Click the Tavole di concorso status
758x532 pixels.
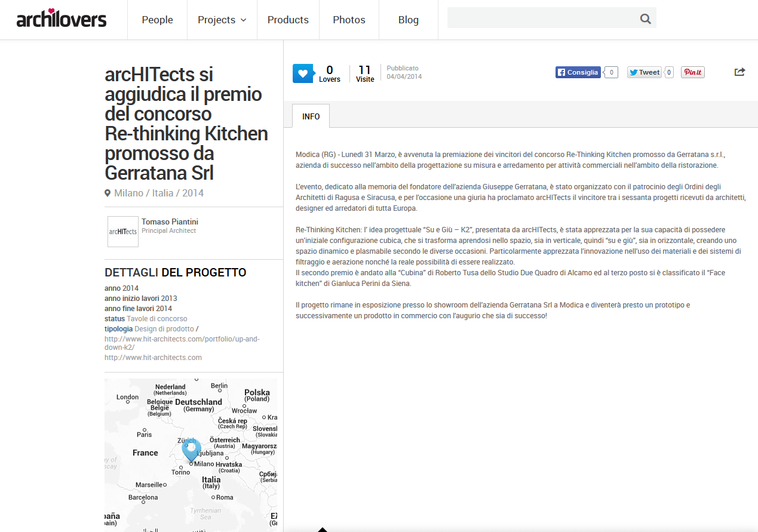pyautogui.click(x=157, y=319)
